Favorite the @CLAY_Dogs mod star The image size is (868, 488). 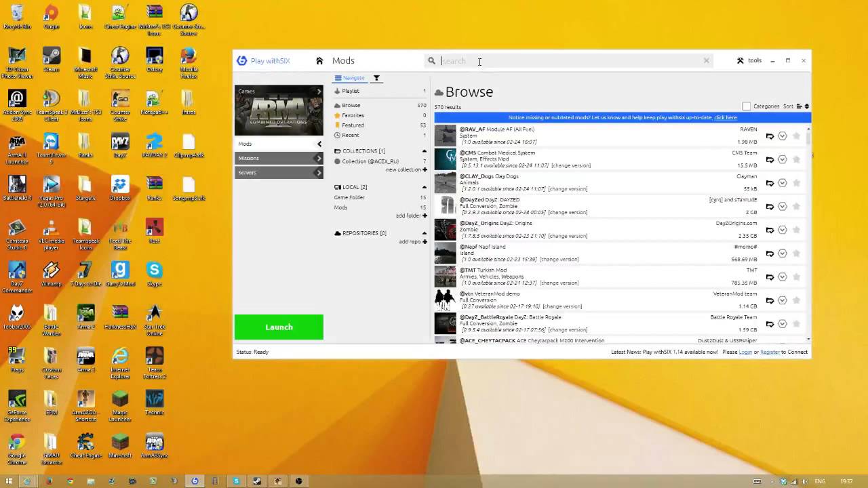(796, 183)
